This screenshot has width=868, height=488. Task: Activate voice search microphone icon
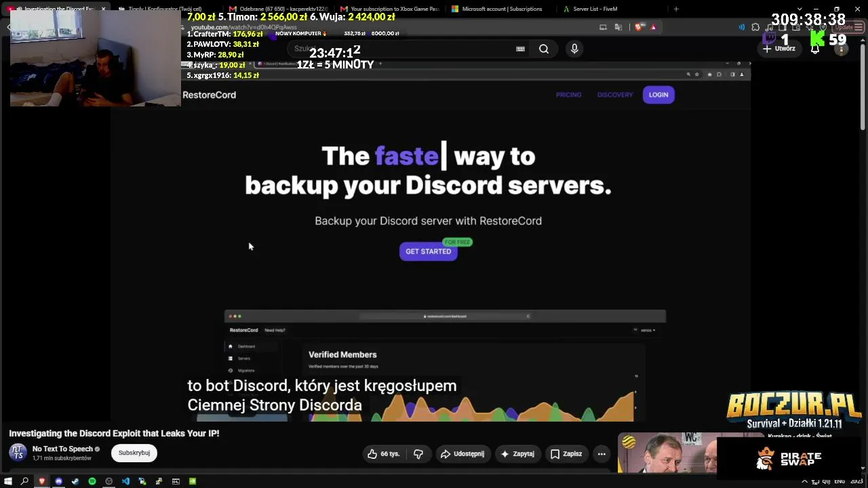(574, 49)
